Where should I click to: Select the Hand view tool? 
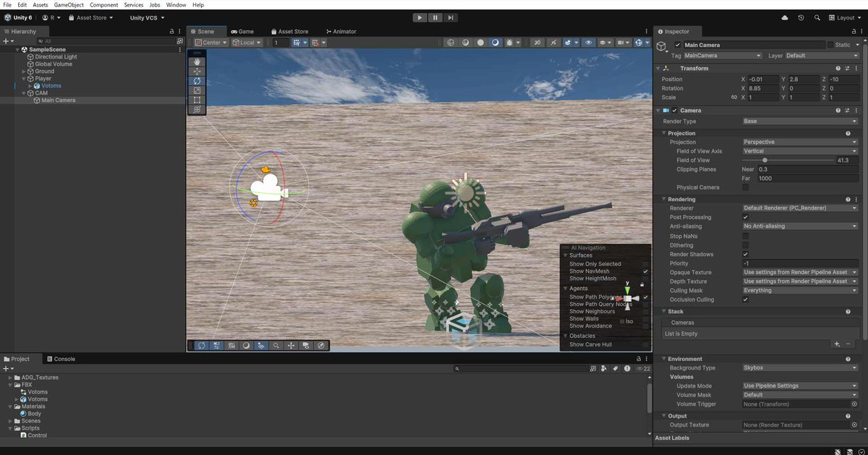(197, 62)
